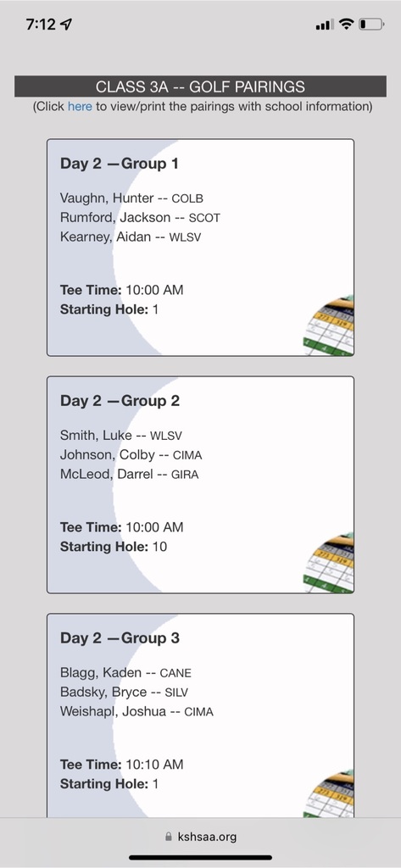Click the CLASS 3A -- GOLF PAIRINGS header
This screenshot has width=401, height=868.
(x=200, y=86)
